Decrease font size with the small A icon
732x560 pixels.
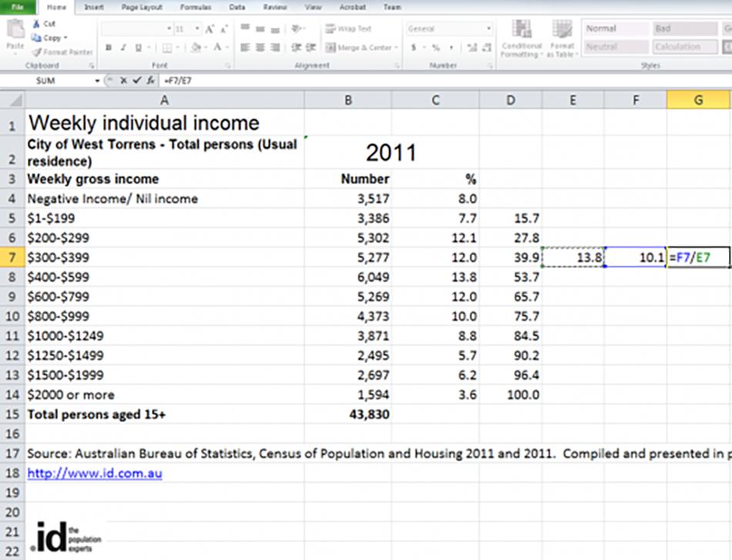click(224, 29)
